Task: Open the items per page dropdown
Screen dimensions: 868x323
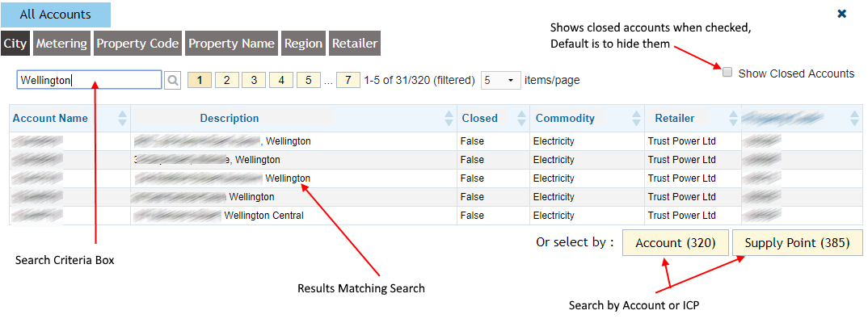Action: click(500, 80)
